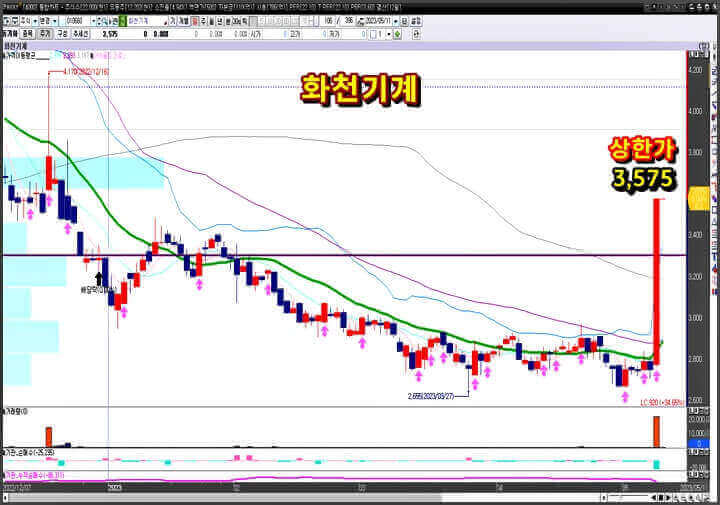Click the icon right of date dropdown
This screenshot has width=720, height=505.
405,21
